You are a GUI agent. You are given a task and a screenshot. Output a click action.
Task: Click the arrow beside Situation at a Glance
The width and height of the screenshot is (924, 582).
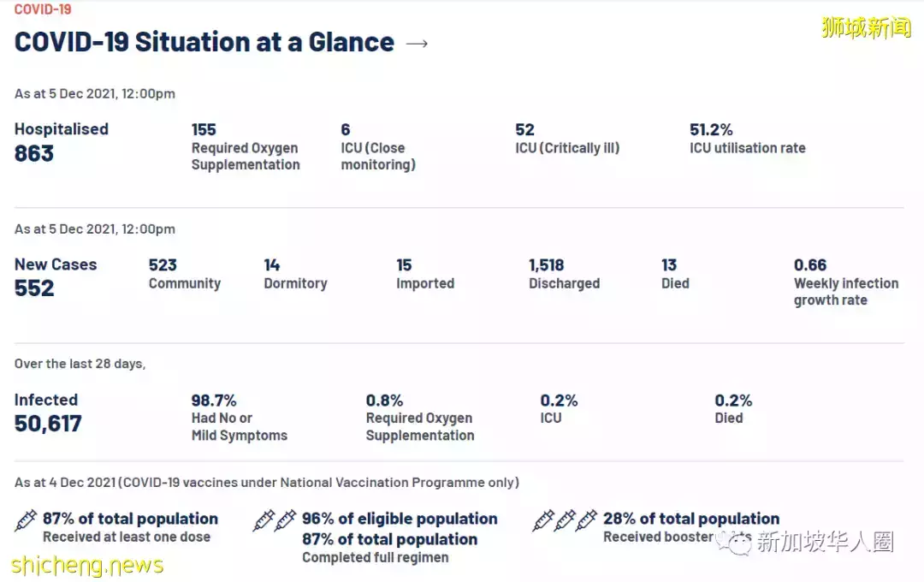point(417,43)
